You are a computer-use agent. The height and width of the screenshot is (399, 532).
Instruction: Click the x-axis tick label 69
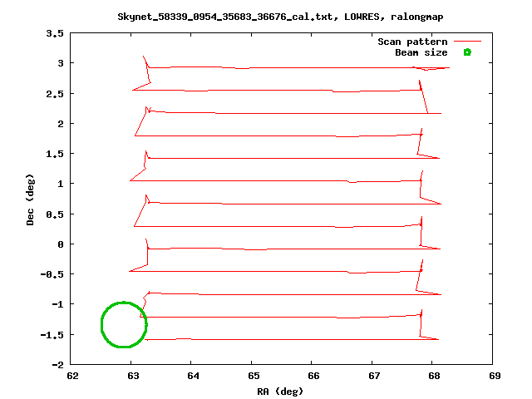pos(495,376)
